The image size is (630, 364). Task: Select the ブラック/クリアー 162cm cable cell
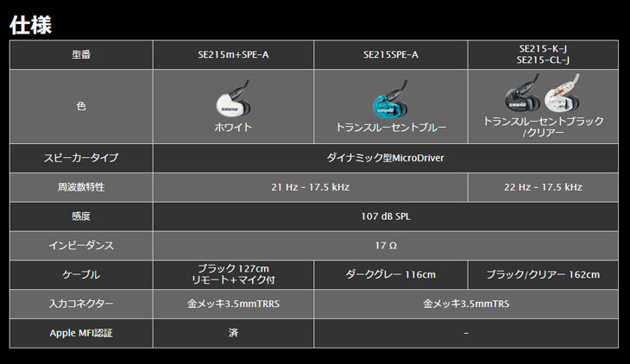pos(543,275)
